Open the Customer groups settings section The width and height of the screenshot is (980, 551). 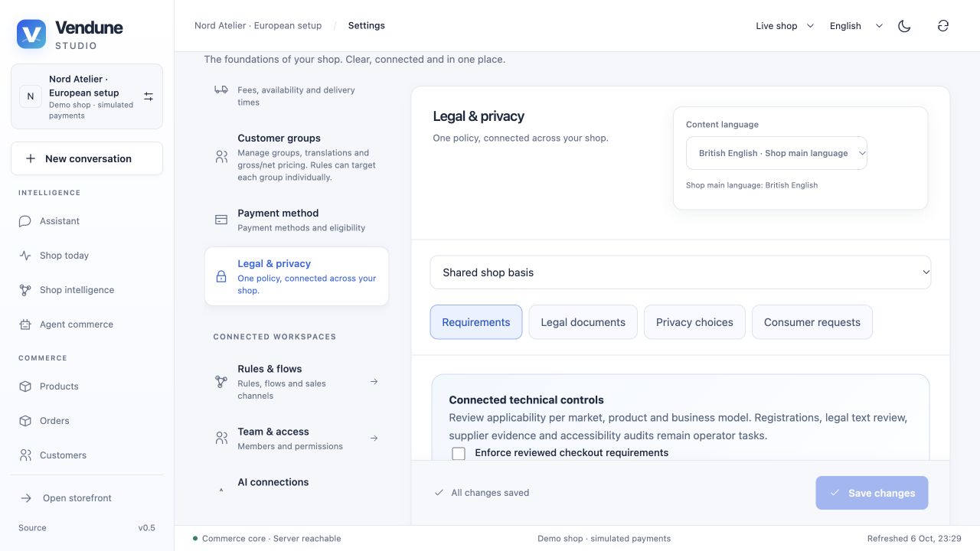[x=296, y=158]
